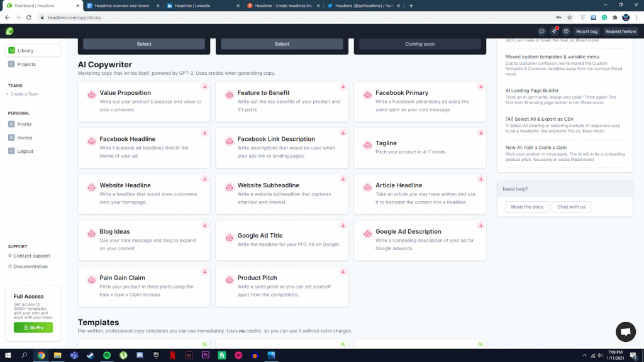Click the pink badge on Website Headline card
The height and width of the screenshot is (362, 644).
coord(204,179)
